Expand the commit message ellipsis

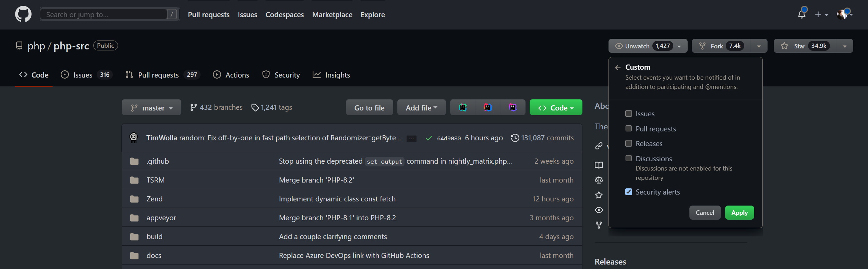[x=411, y=139]
